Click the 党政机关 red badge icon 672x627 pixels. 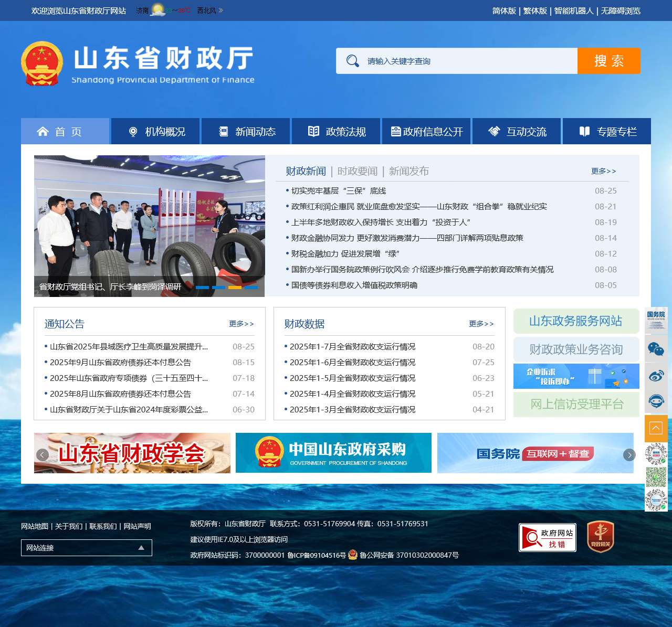pyautogui.click(x=600, y=537)
